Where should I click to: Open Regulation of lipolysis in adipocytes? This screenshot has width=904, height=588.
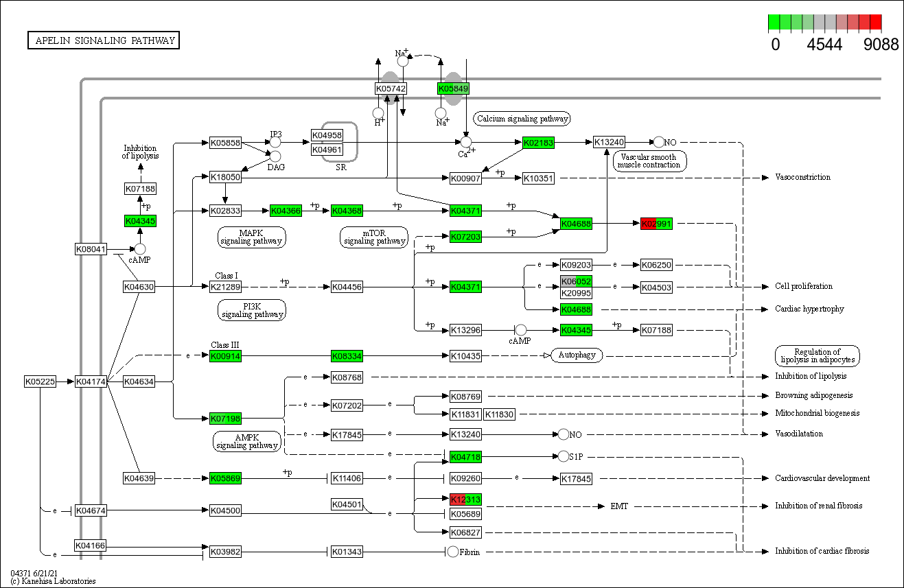(818, 355)
